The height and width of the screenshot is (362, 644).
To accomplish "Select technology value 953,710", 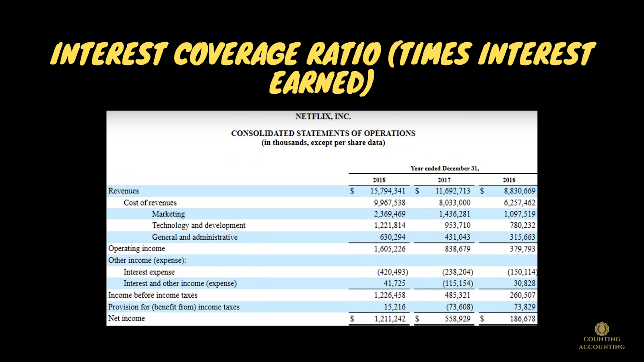I will 457,226.
